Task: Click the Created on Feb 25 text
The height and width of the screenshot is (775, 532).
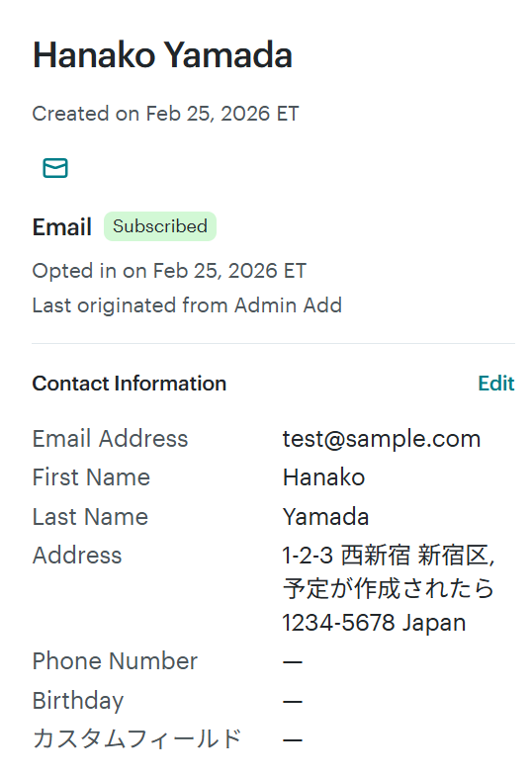Action: click(166, 114)
